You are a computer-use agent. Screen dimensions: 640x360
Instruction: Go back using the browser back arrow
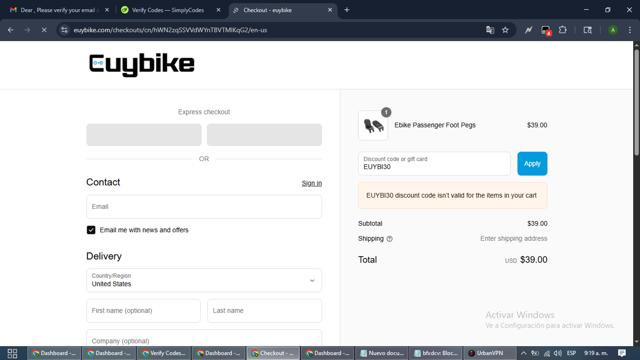click(11, 30)
